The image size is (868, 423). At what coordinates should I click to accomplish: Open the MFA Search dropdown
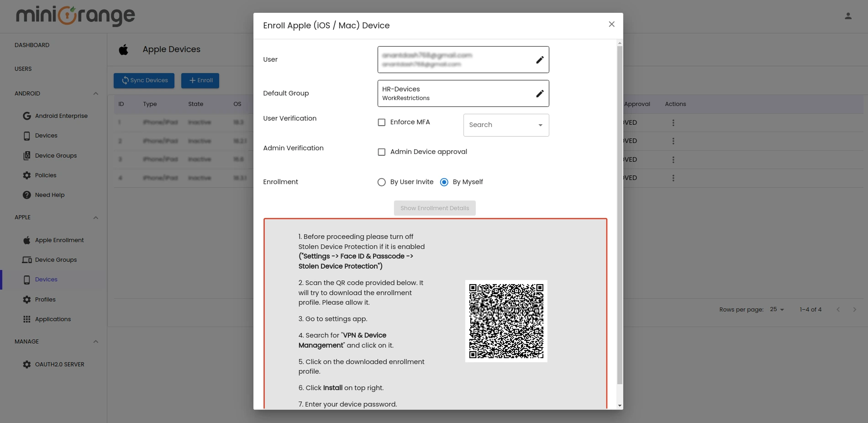pyautogui.click(x=505, y=125)
